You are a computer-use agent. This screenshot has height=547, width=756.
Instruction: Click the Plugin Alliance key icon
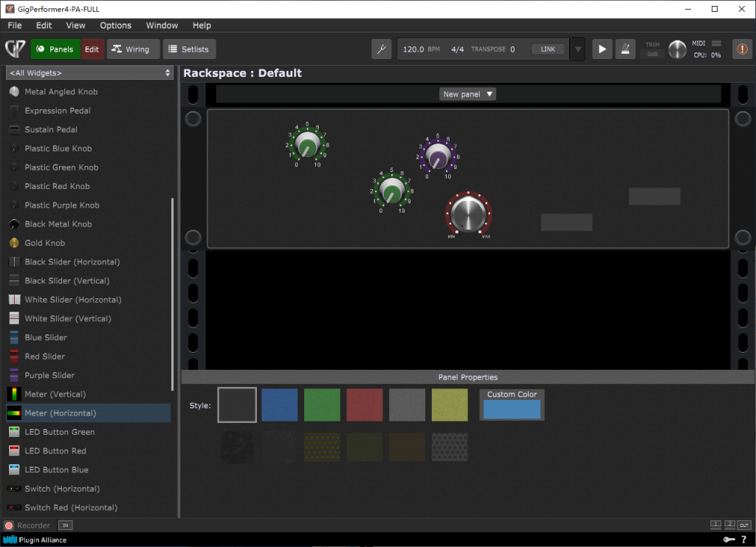[729, 540]
